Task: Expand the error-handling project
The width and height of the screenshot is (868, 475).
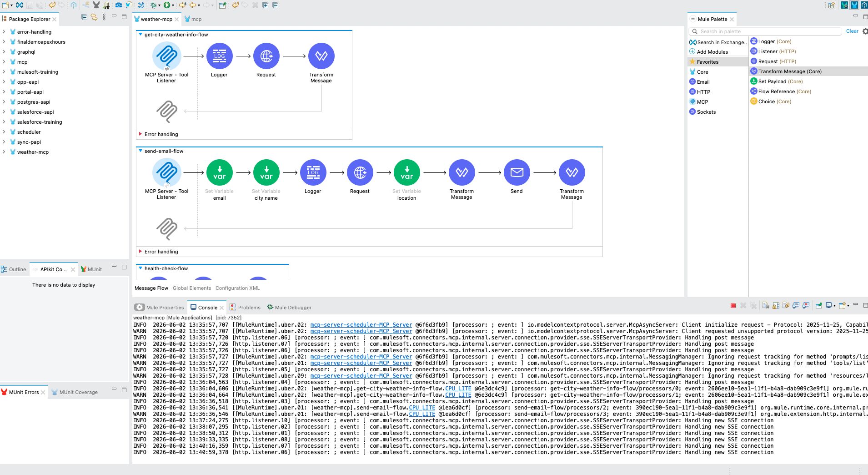Action: point(4,32)
